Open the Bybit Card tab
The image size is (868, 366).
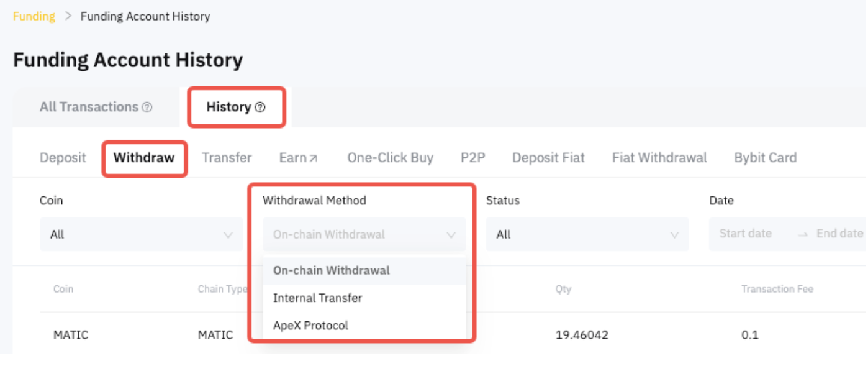coord(765,158)
